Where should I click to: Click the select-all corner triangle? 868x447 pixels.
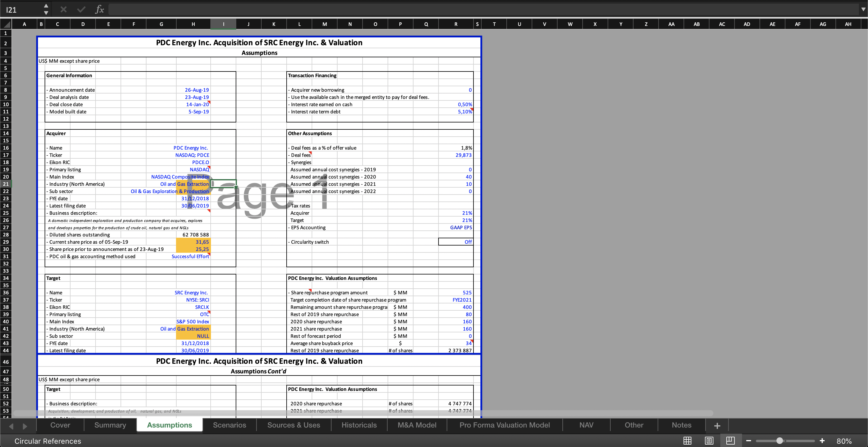click(6, 24)
